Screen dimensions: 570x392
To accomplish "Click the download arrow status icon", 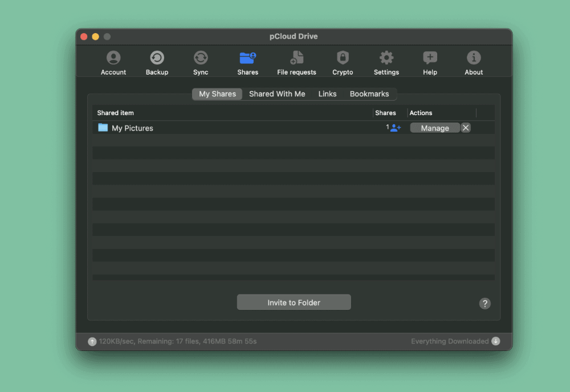I will click(495, 341).
